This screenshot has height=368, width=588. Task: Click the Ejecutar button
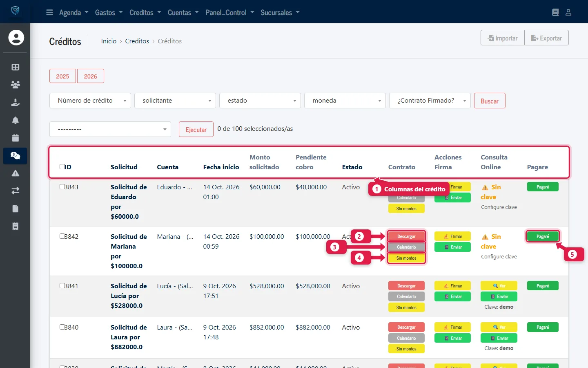[x=196, y=129]
